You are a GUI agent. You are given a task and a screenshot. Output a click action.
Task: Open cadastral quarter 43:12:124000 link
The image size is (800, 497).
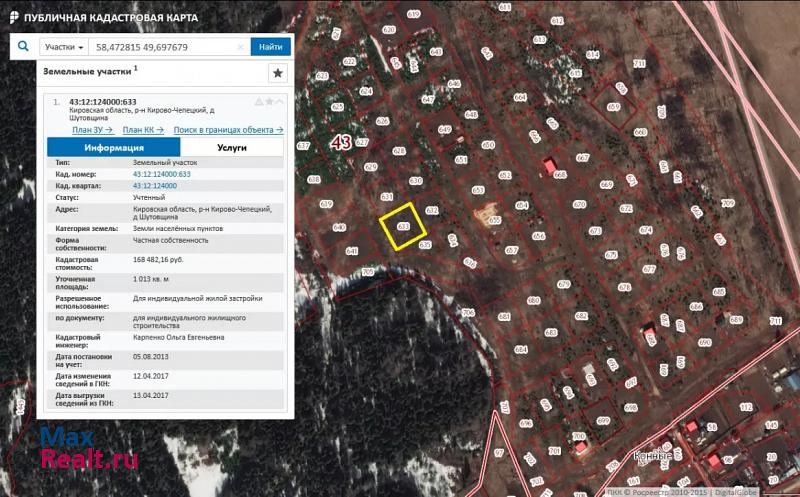[154, 185]
